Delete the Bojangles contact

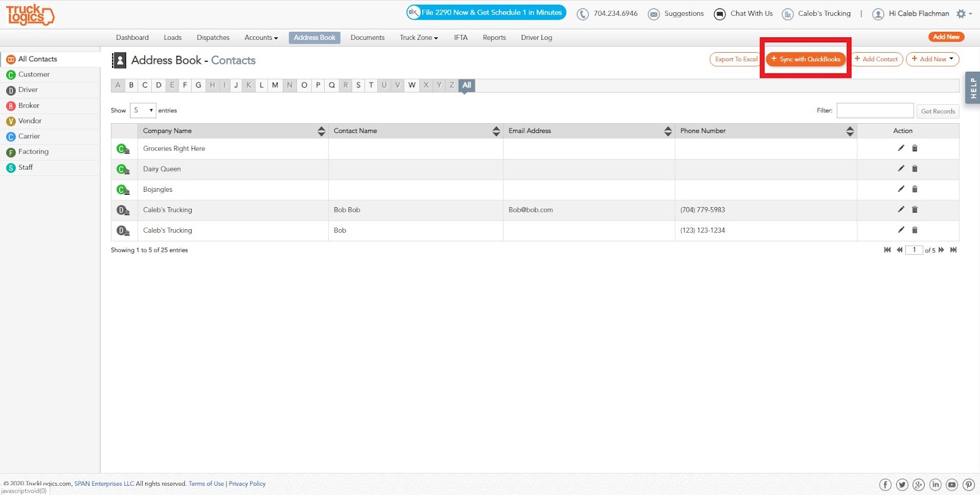(914, 189)
